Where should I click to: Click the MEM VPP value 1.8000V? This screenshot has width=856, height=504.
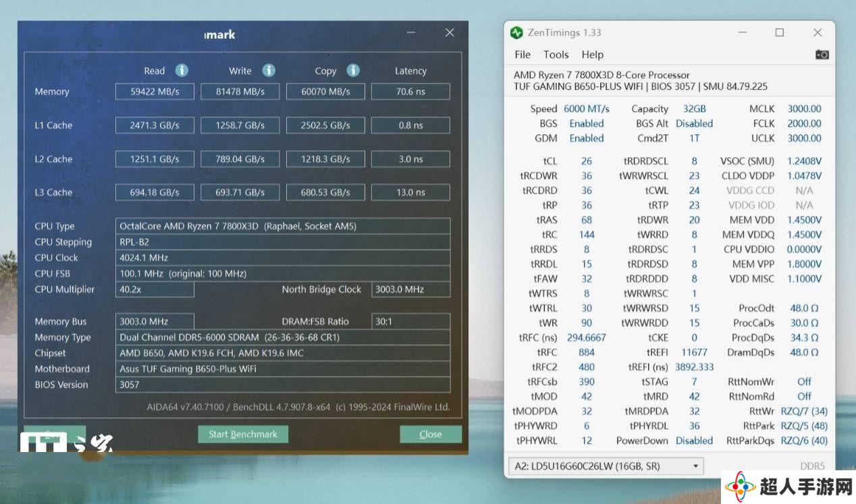pyautogui.click(x=804, y=264)
